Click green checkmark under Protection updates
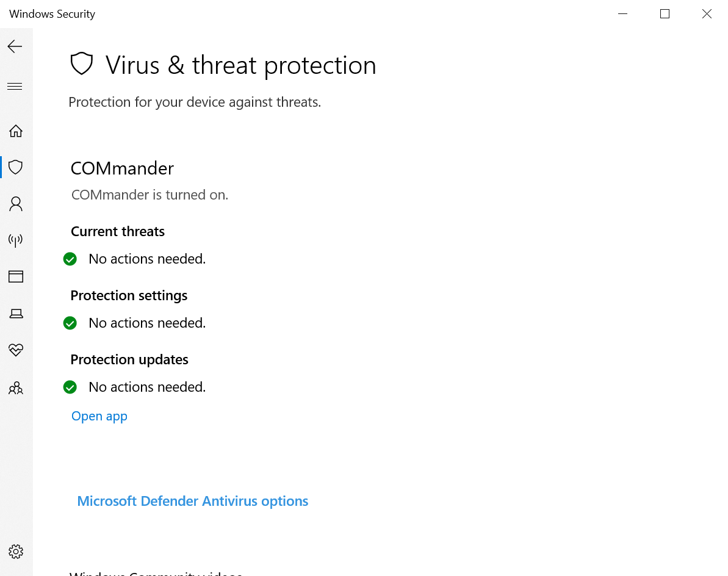The height and width of the screenshot is (576, 728). point(70,387)
